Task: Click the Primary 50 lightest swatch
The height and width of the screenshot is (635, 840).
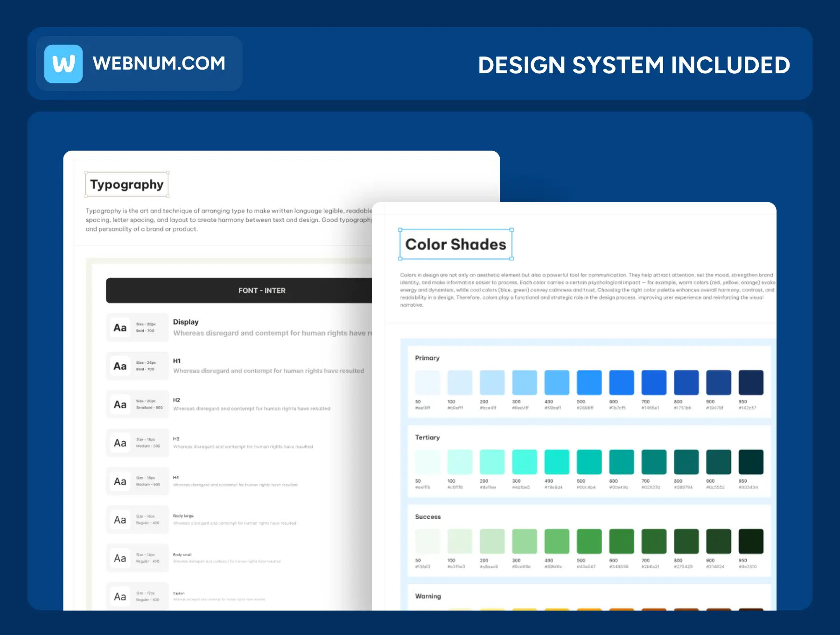Action: [x=427, y=382]
